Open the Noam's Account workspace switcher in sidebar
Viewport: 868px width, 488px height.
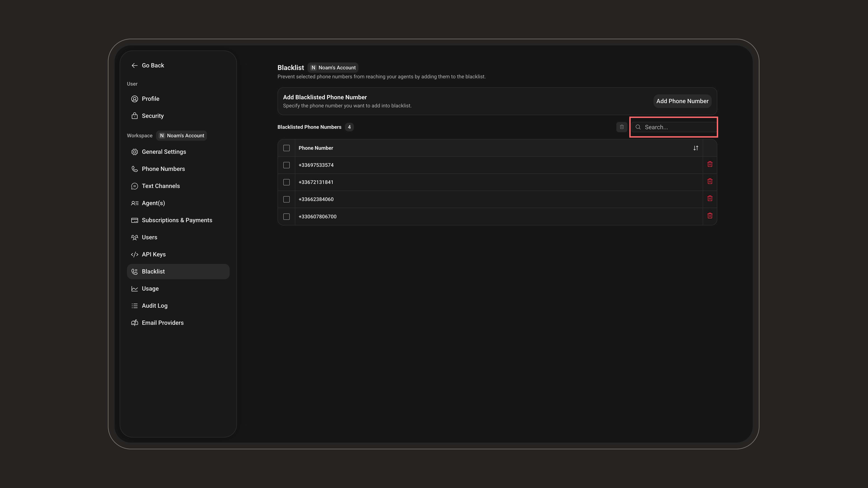182,135
